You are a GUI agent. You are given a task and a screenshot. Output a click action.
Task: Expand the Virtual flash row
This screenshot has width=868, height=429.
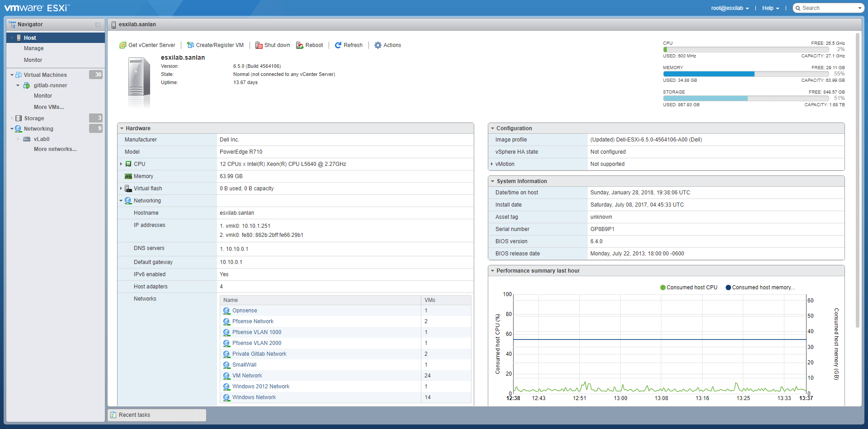point(121,189)
